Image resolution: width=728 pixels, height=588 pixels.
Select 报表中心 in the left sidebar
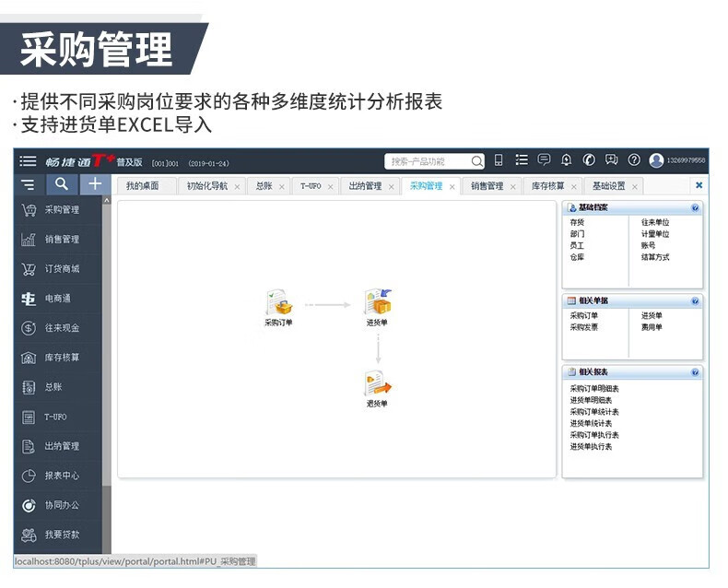[x=62, y=476]
